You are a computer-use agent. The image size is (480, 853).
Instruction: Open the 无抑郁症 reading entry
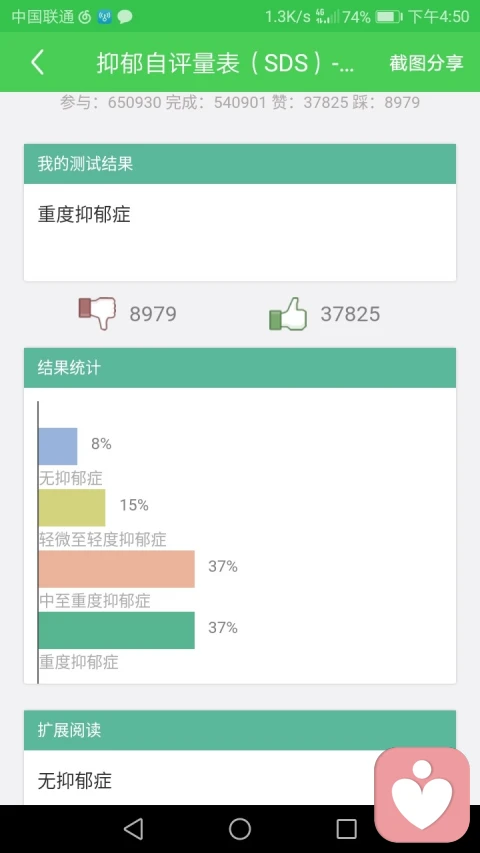75,781
